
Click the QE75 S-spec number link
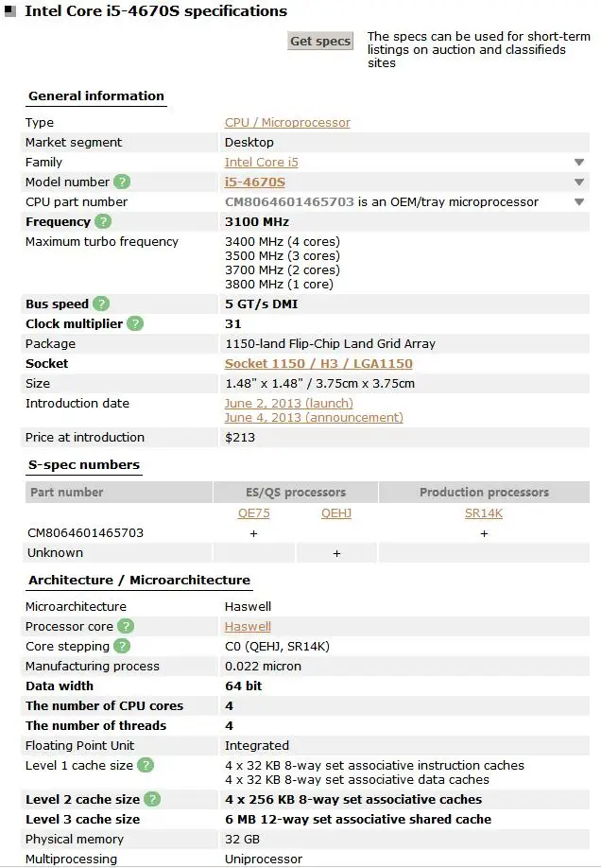(254, 513)
